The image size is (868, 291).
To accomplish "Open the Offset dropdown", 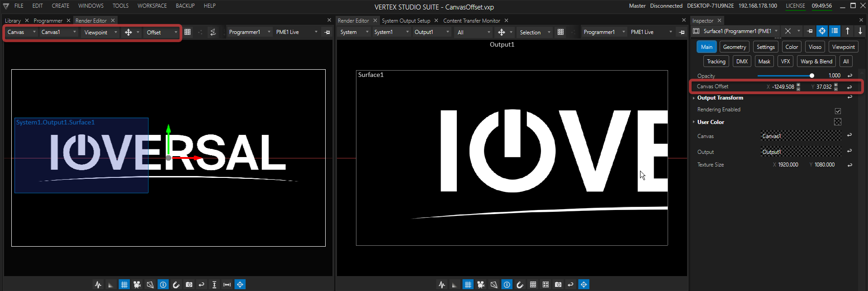I will click(x=162, y=32).
